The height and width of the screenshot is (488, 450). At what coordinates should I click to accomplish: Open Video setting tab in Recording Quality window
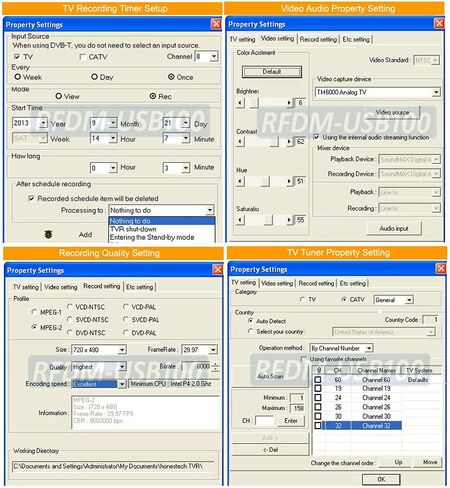[61, 287]
